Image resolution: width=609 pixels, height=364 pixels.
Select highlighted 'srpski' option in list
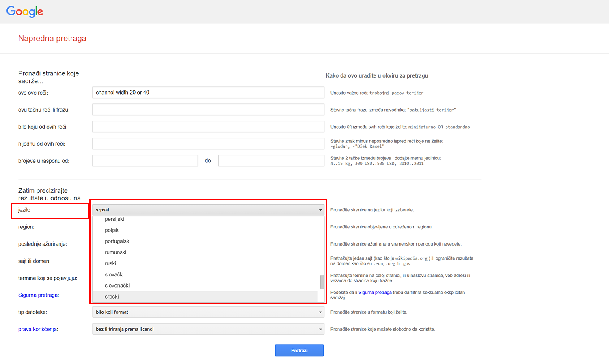tap(205, 297)
